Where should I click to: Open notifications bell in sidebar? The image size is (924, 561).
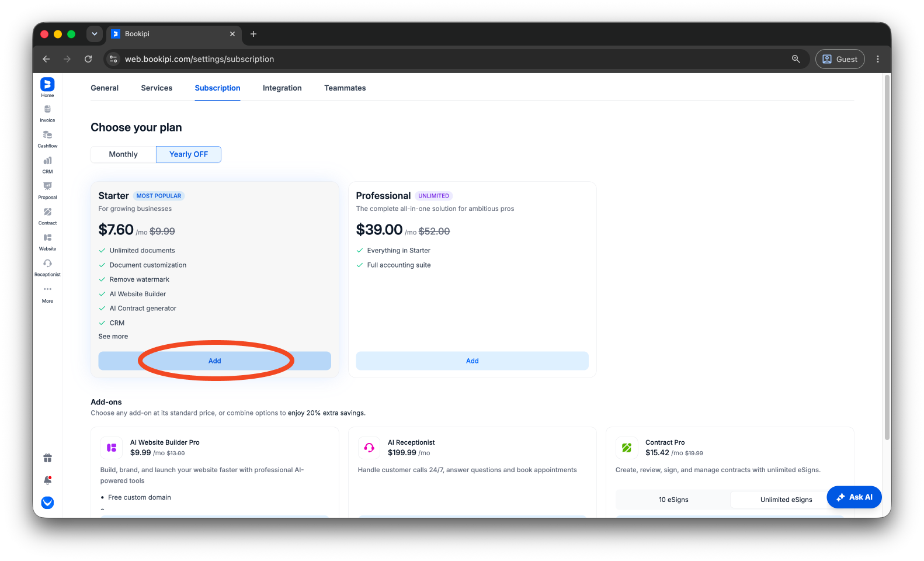[47, 480]
